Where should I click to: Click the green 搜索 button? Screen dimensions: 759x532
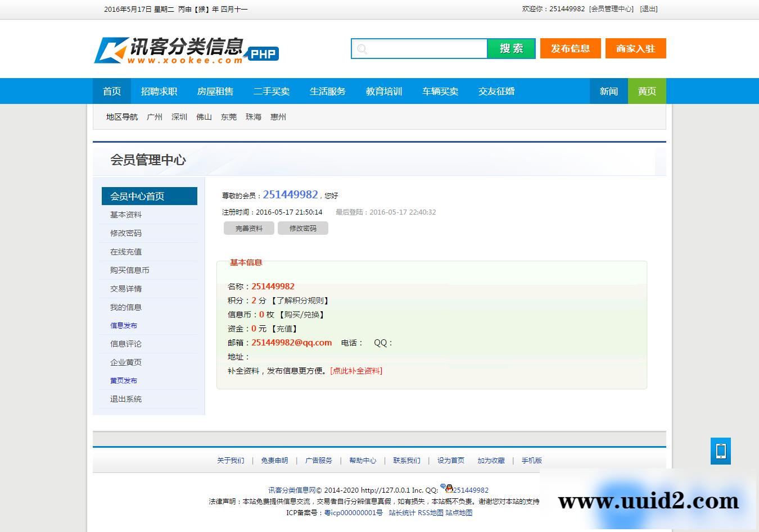(511, 48)
